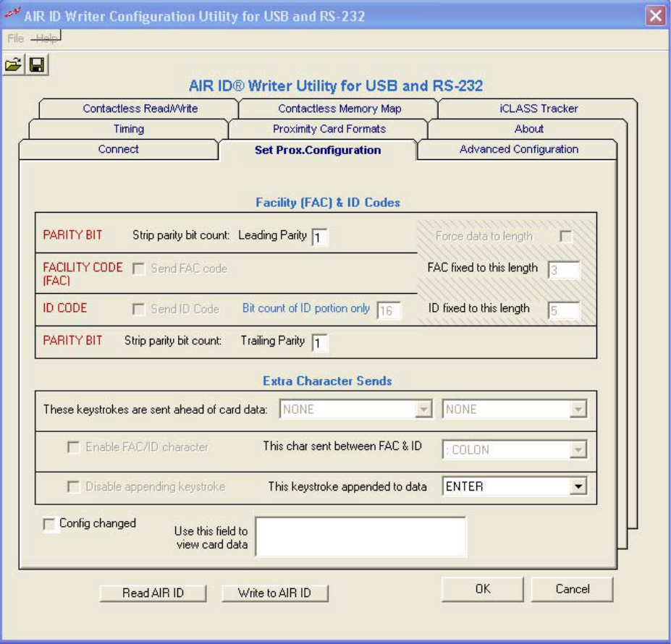
Task: Switch to the Timing tab
Action: point(128,129)
